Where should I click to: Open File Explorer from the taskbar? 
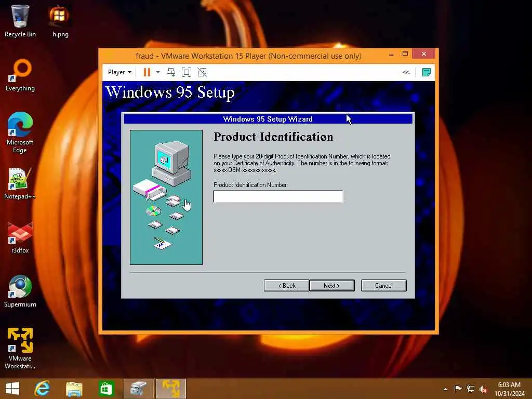[74, 389]
